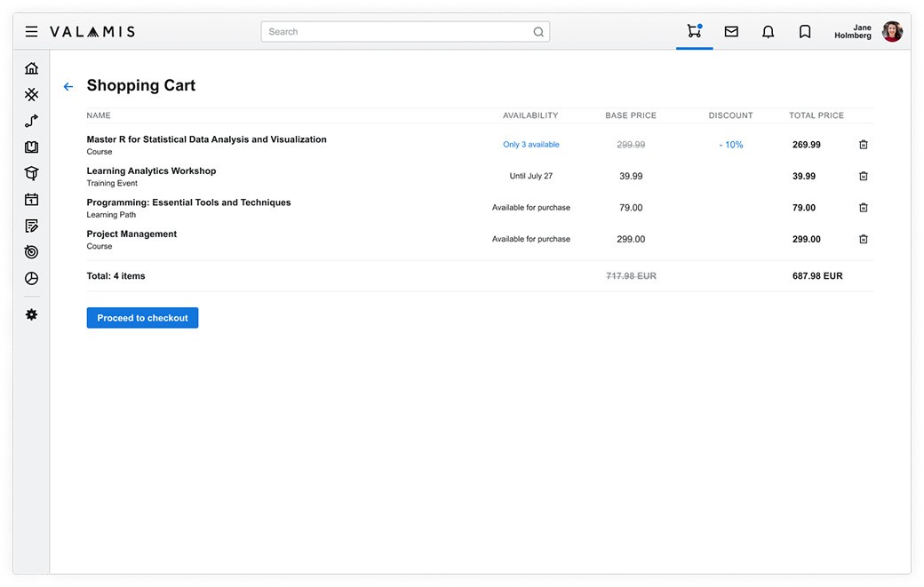Go to Home in the sidebar
The image size is (924, 587).
click(x=32, y=68)
